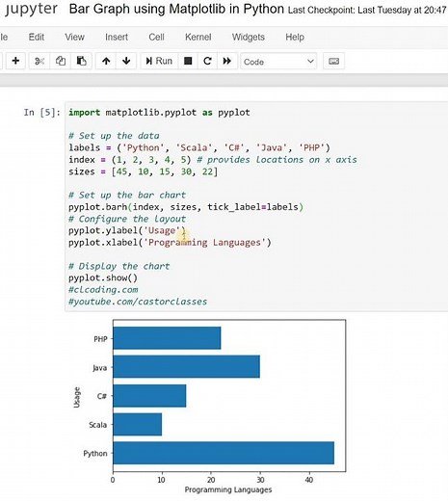Click the #youtube.com/castorclasses comment
This screenshot has height=501, width=448.
(x=138, y=302)
